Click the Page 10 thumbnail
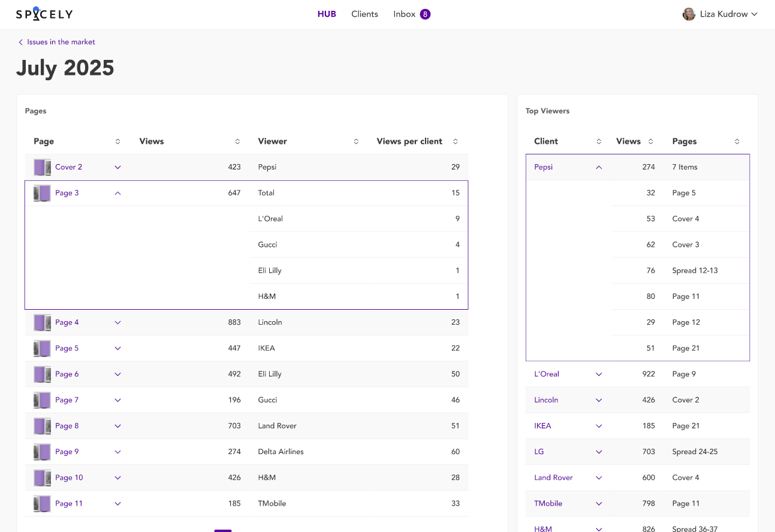This screenshot has height=532, width=775. [42, 477]
